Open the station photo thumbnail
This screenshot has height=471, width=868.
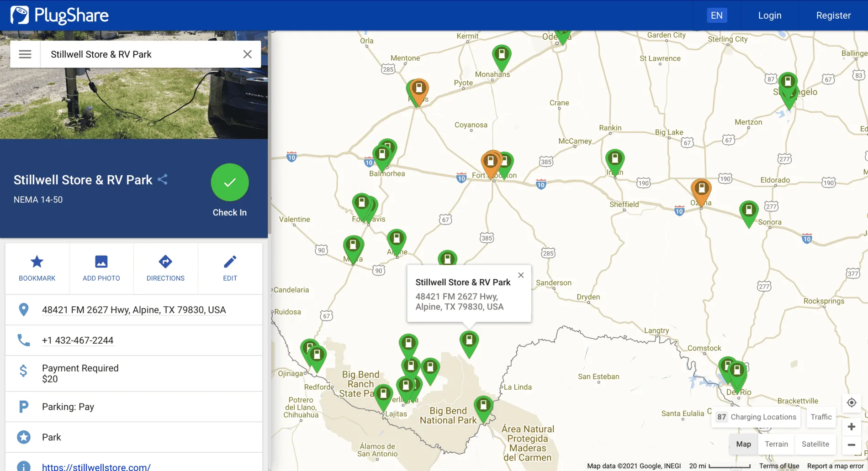coord(134,104)
